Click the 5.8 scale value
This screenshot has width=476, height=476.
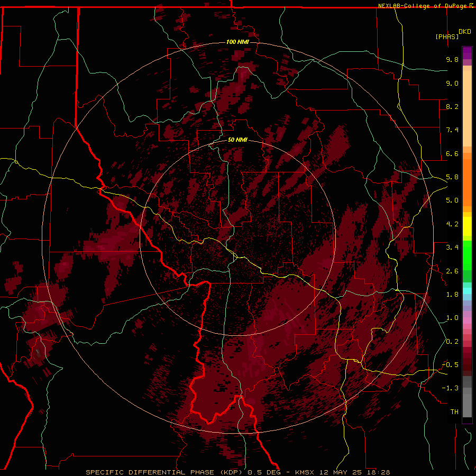[x=452, y=177]
